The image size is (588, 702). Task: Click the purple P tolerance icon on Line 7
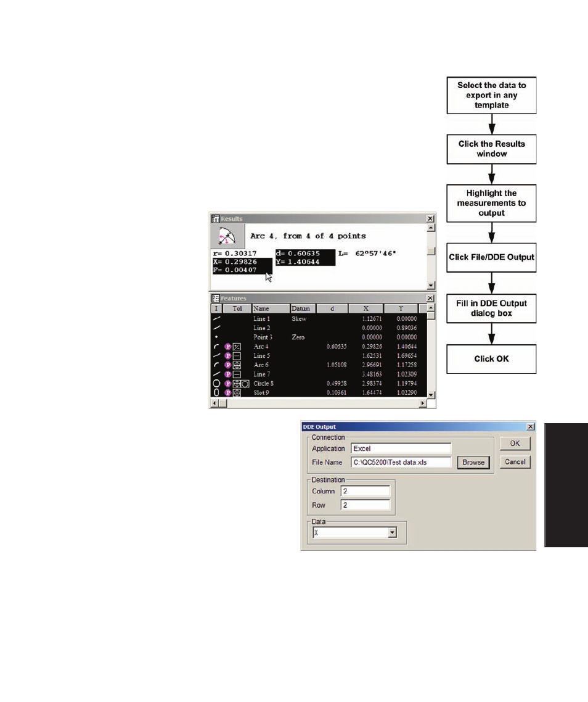[x=228, y=374]
